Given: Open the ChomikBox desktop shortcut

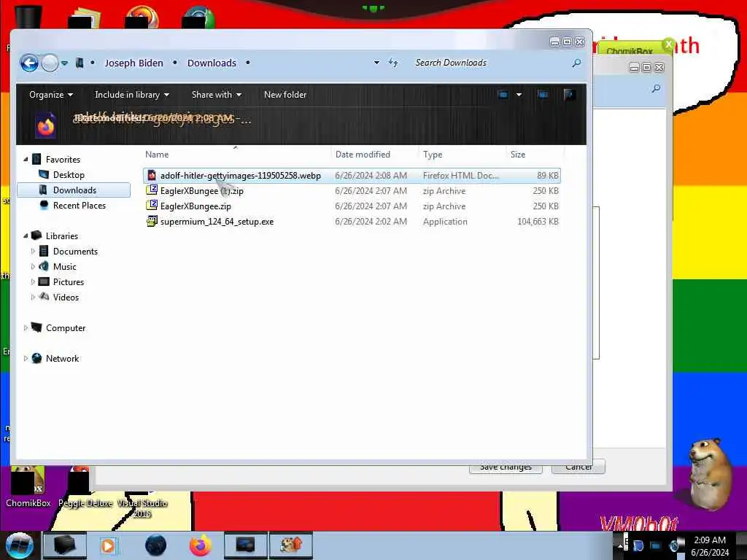Looking at the screenshot, I should [28, 486].
